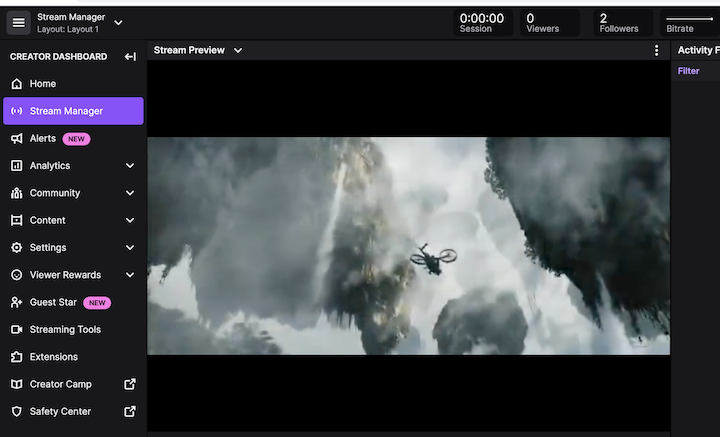Expand the Settings section chevron
This screenshot has height=437, width=720.
coord(130,248)
